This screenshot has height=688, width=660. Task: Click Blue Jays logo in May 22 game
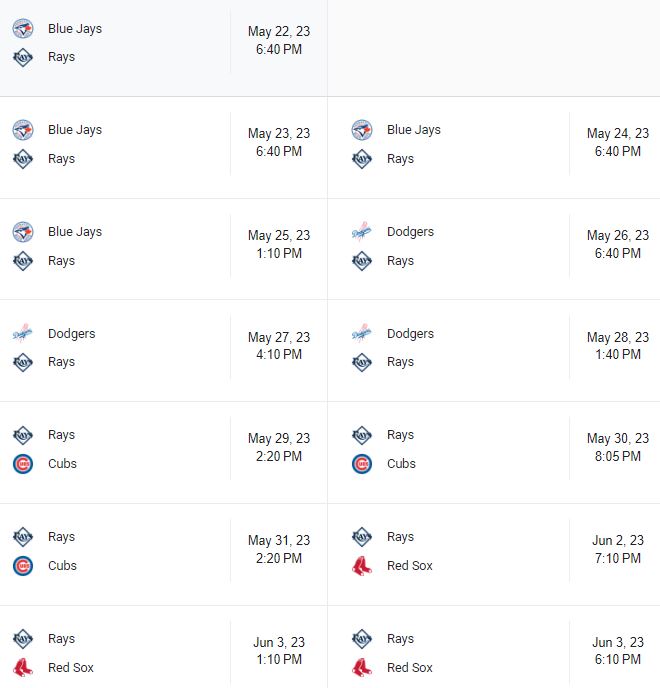23,29
